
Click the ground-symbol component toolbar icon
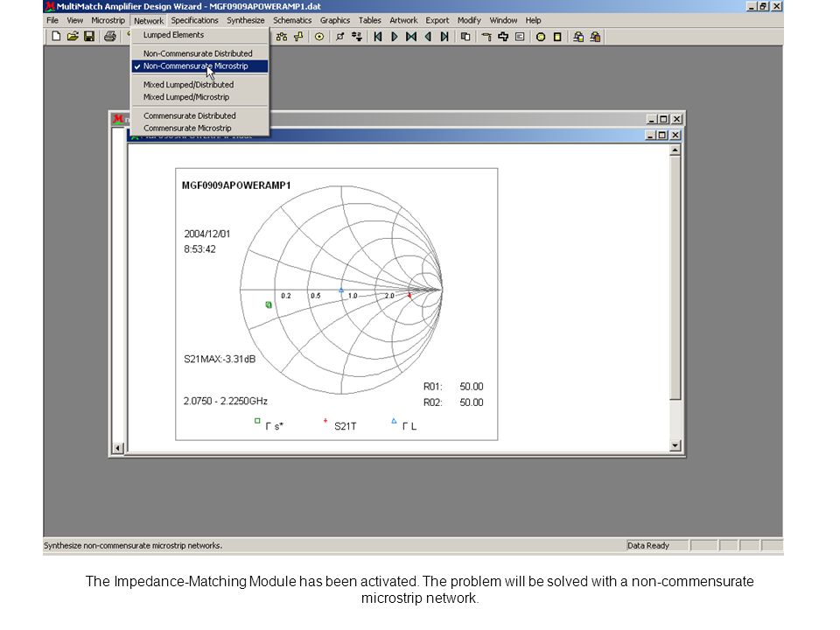(x=357, y=37)
